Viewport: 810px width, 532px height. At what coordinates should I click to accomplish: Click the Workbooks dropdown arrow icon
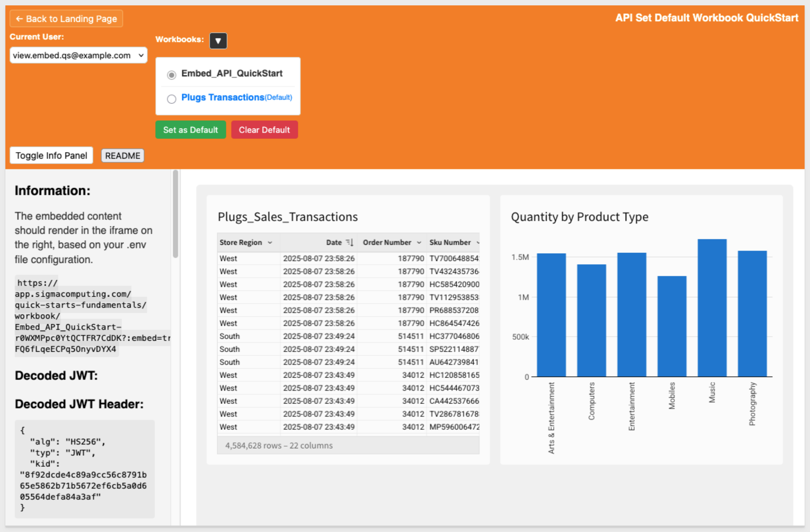(x=218, y=41)
